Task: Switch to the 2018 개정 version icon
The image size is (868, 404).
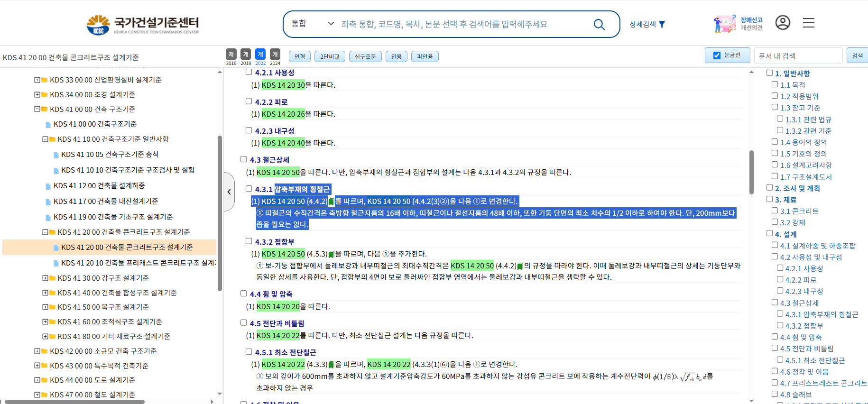Action: point(246,55)
